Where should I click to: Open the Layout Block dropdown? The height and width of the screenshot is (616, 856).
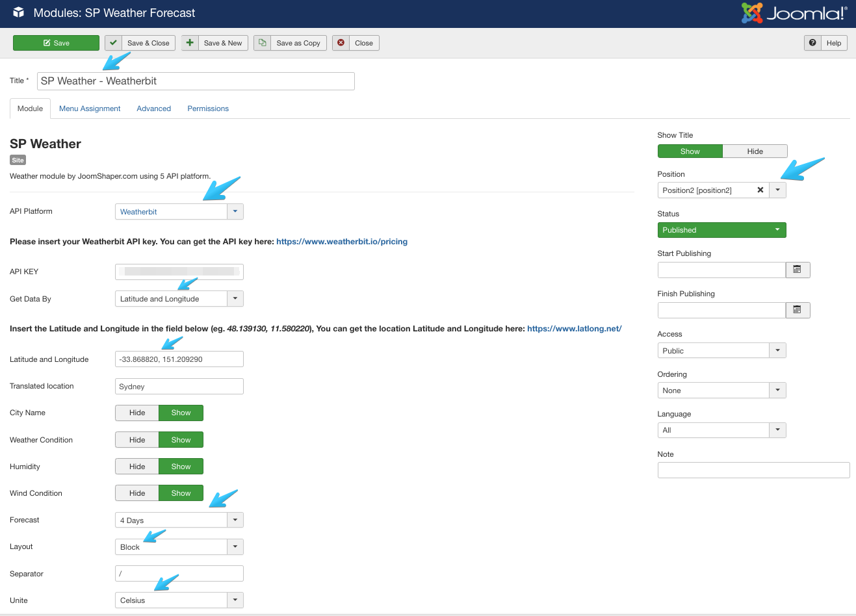pyautogui.click(x=179, y=547)
